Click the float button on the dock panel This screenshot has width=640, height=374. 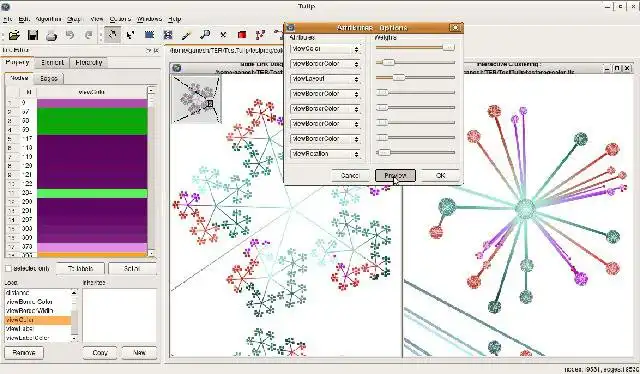pos(148,51)
